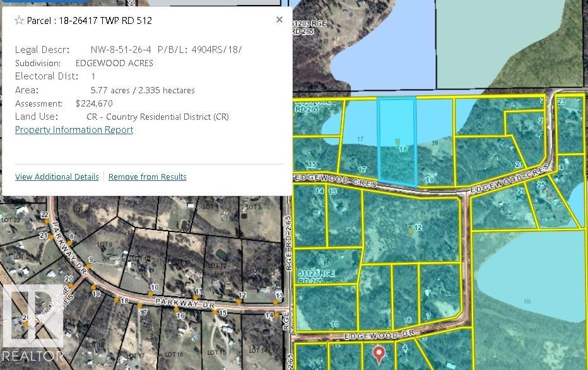Image resolution: width=588 pixels, height=370 pixels.
Task: Click View Additional Details link
Action: click(57, 176)
